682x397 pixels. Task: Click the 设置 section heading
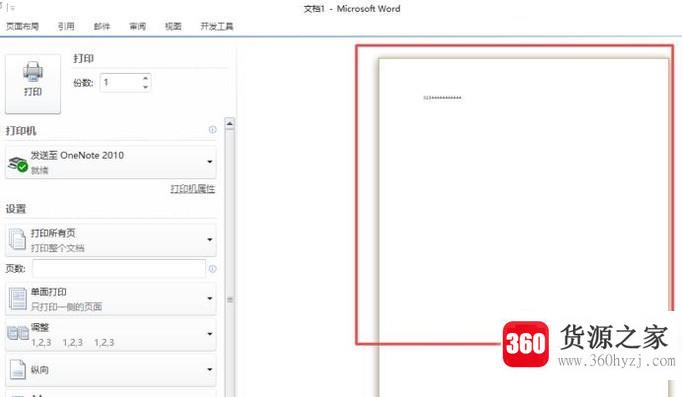click(16, 209)
